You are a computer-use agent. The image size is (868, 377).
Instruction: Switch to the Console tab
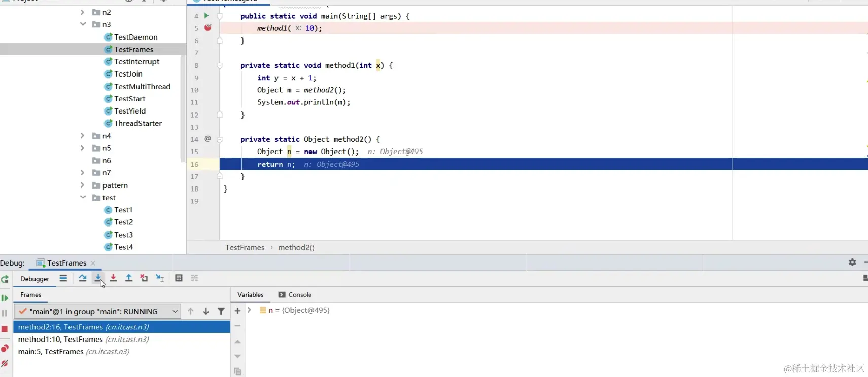tap(295, 294)
